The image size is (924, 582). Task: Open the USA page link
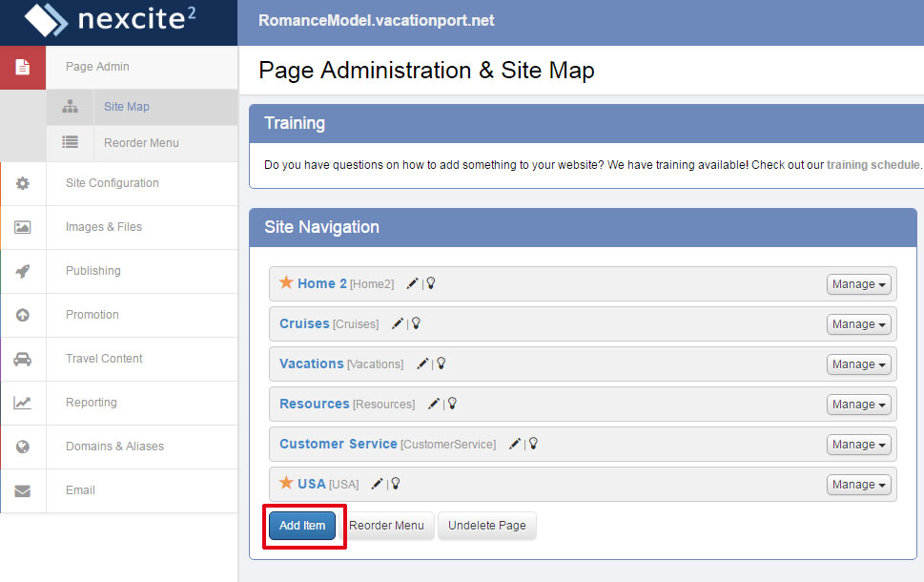coord(311,484)
